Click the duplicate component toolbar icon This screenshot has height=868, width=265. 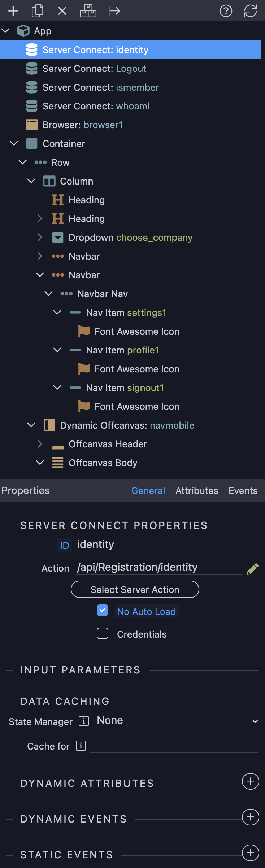(38, 11)
